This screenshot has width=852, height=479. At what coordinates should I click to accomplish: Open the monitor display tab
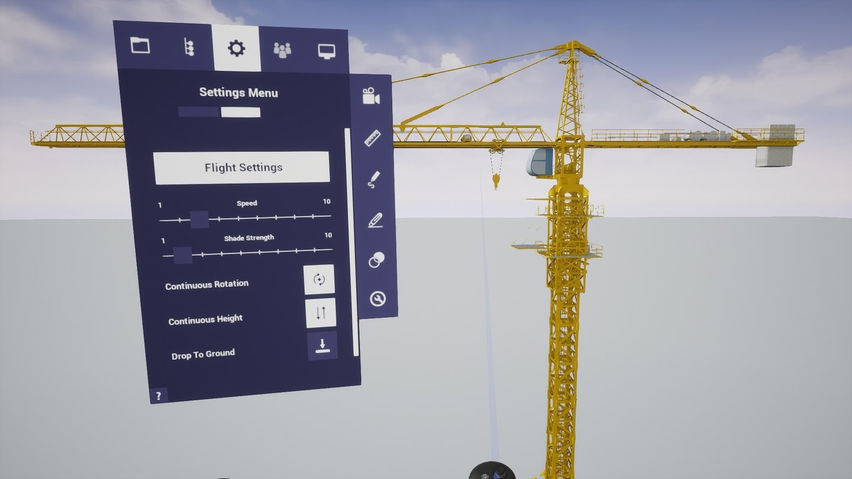pyautogui.click(x=327, y=52)
